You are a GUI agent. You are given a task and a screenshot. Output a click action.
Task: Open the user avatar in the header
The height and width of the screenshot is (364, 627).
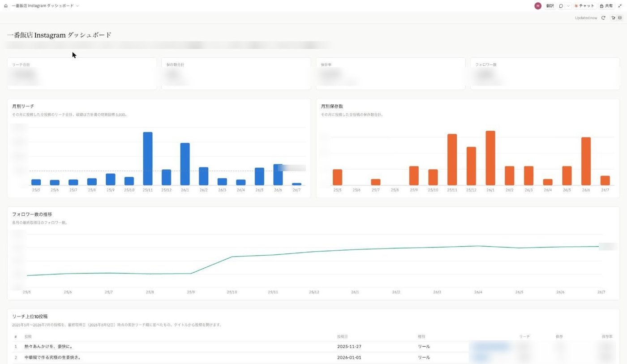(538, 6)
